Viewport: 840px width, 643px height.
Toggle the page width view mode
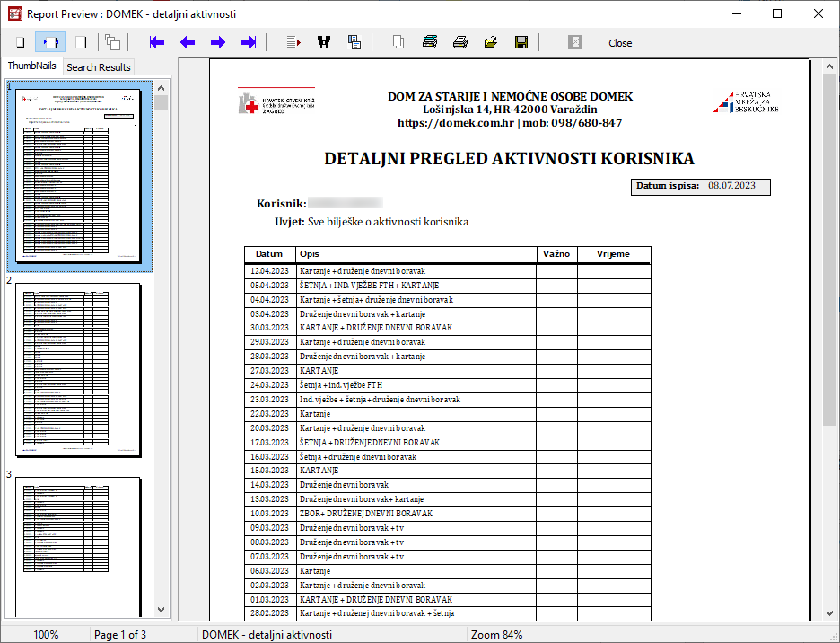point(50,42)
